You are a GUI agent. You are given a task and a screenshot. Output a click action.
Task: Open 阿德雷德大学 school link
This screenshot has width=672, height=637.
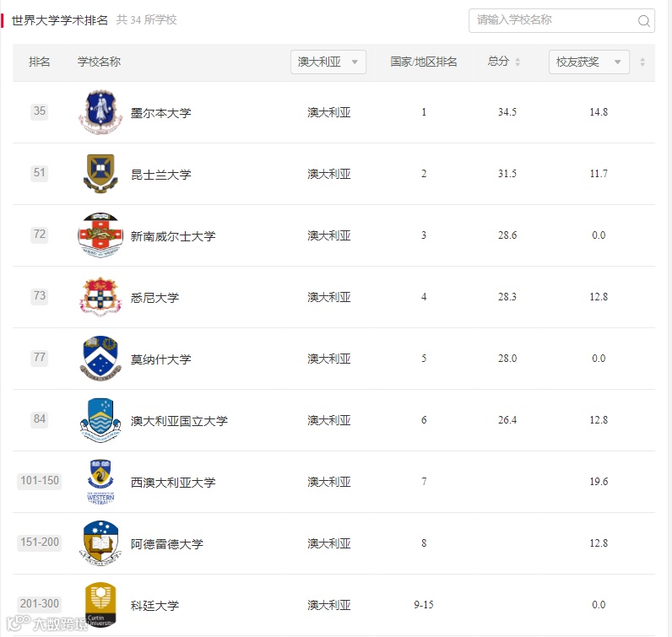(x=166, y=544)
